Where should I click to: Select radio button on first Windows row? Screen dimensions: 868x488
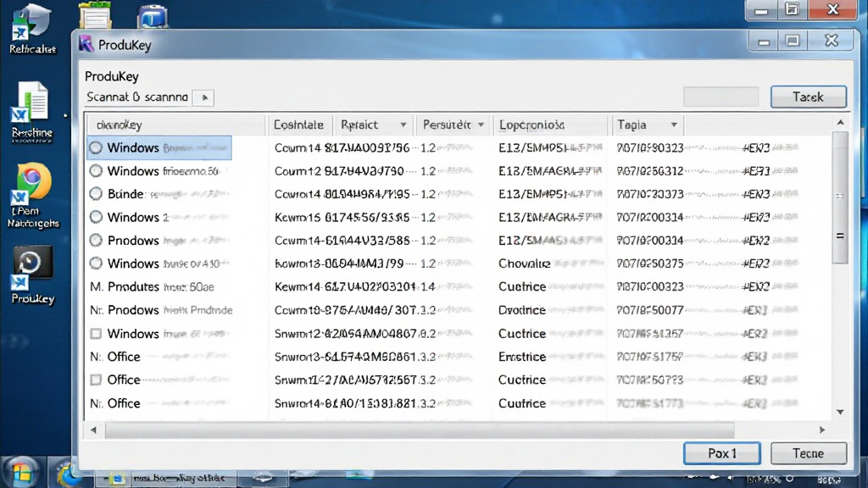96,147
